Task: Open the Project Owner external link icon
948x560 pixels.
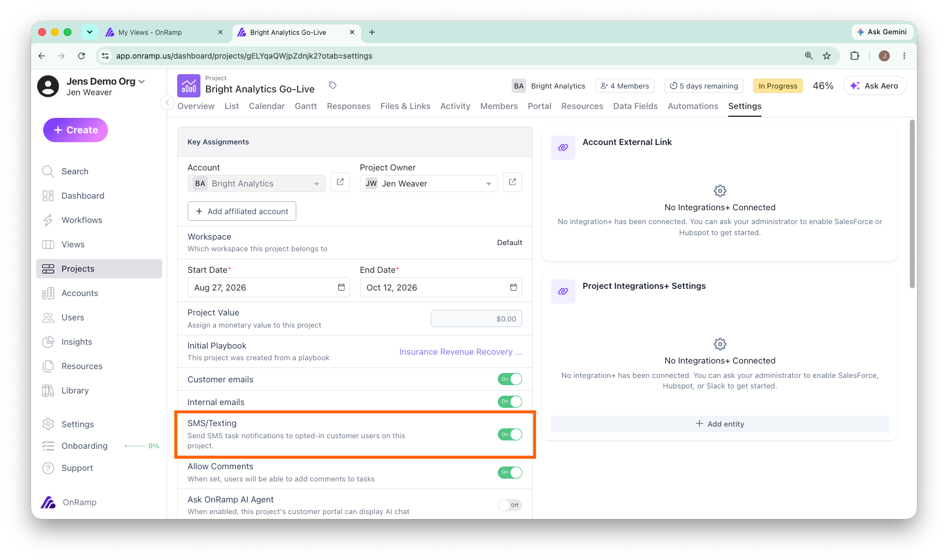Action: [512, 182]
